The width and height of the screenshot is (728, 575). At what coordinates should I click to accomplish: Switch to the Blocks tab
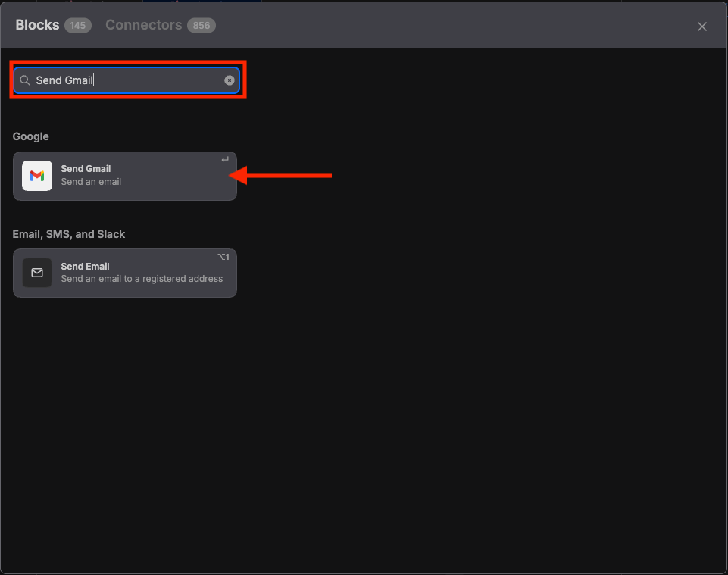tap(36, 24)
